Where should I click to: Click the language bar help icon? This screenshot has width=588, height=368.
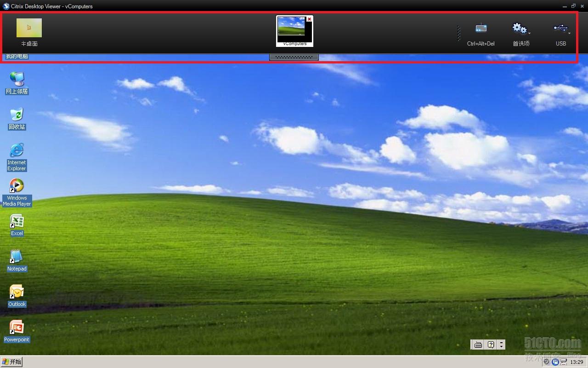point(491,345)
